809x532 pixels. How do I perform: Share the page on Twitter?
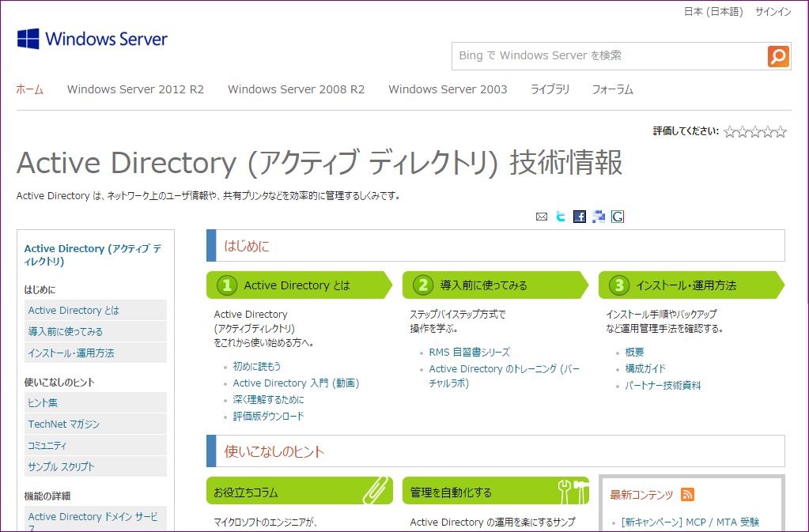tap(561, 217)
